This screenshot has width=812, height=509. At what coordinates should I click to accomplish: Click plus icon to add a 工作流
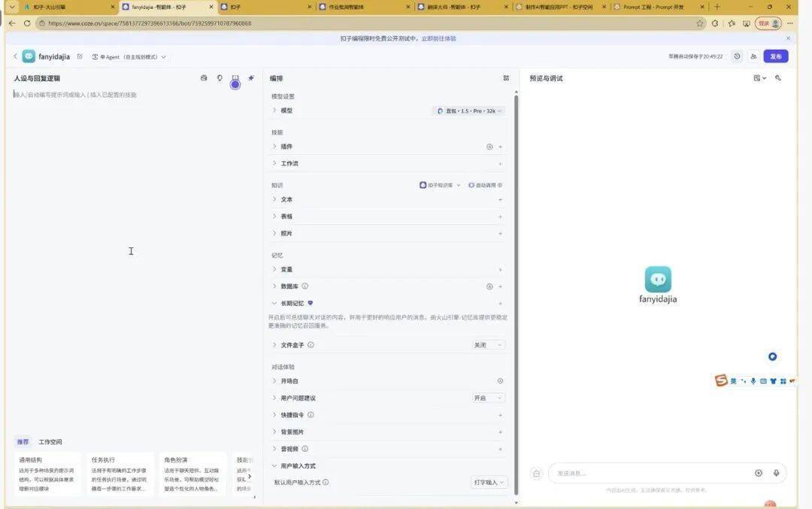point(501,163)
